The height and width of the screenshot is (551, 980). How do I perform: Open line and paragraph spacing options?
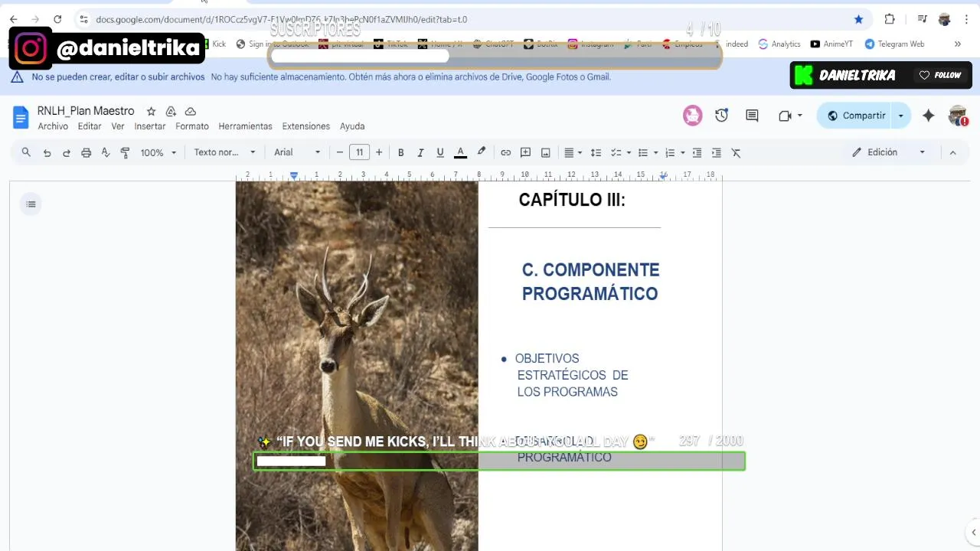[x=596, y=152]
